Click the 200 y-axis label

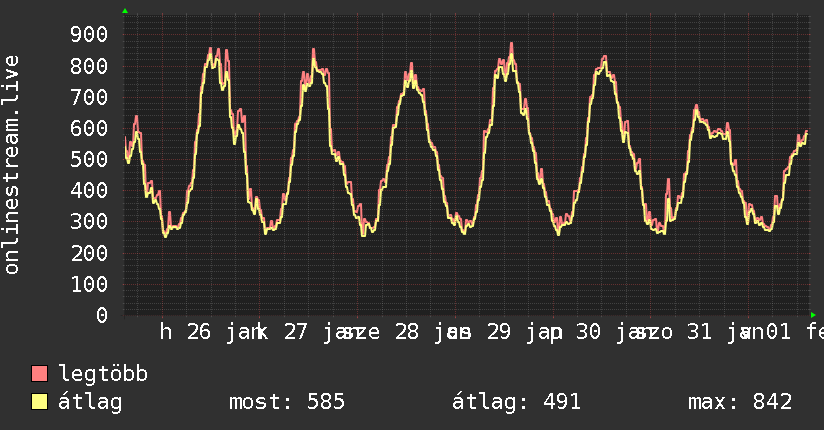89,253
